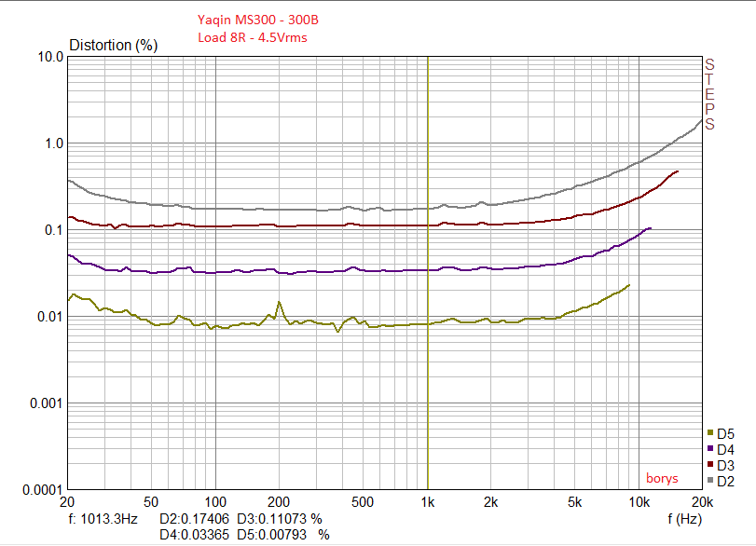Viewport: 756px width, 546px height.
Task: Click the "100" frequency axis label
Action: 215,502
